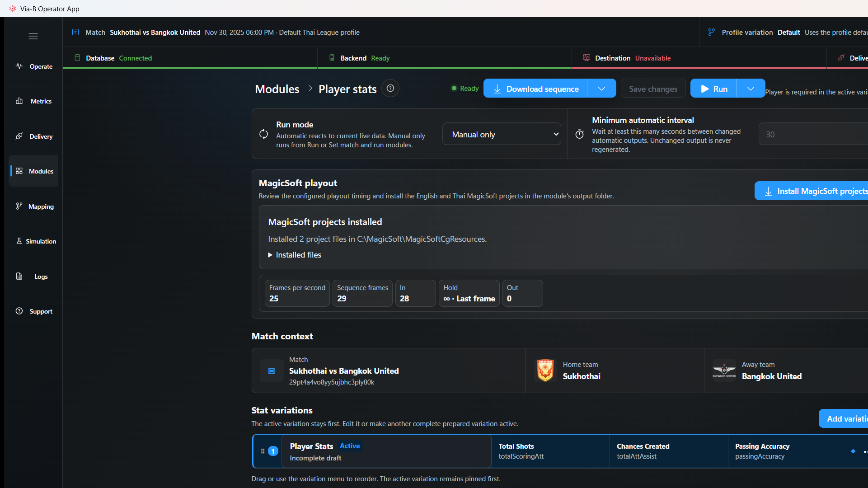The image size is (868, 488).
Task: Click the Database Connected status tab
Action: 190,58
